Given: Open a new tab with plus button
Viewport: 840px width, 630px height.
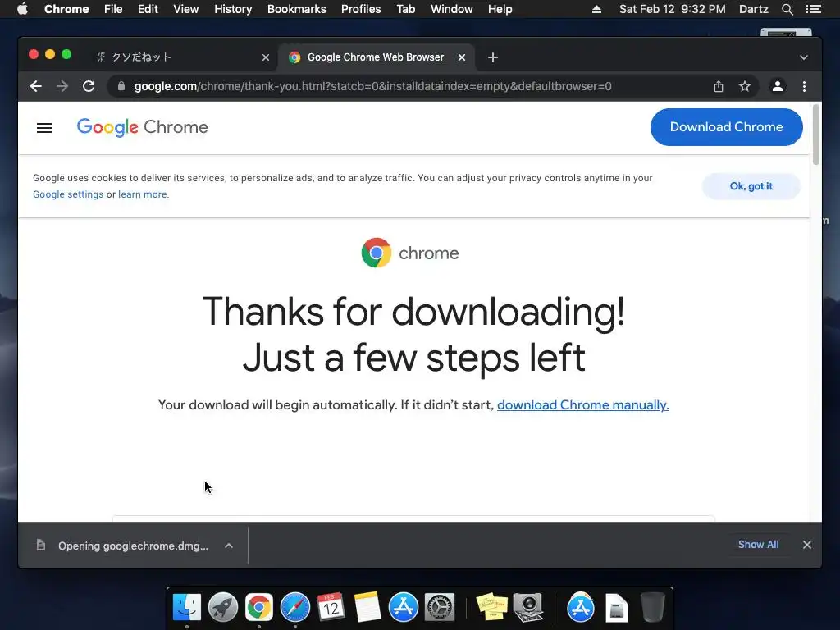Looking at the screenshot, I should tap(493, 57).
